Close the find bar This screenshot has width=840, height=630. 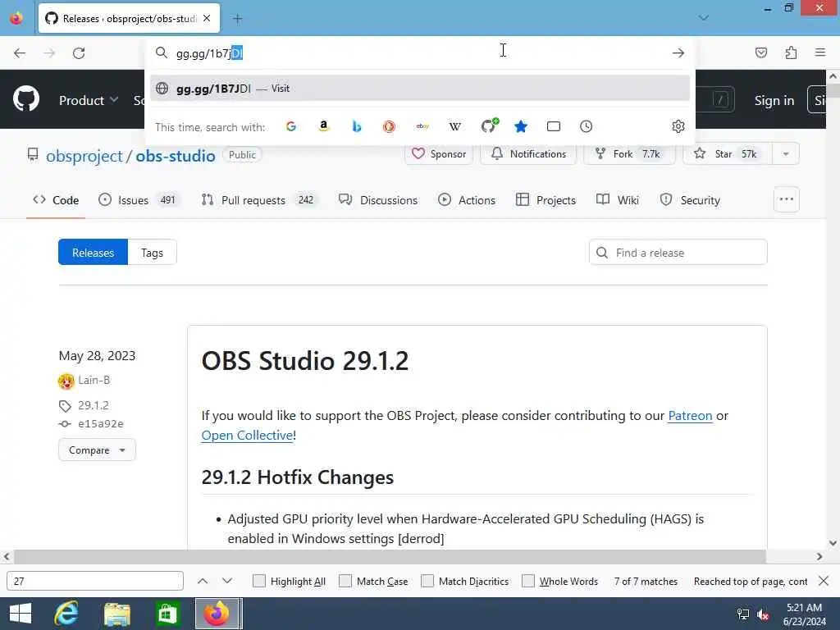pyautogui.click(x=824, y=581)
